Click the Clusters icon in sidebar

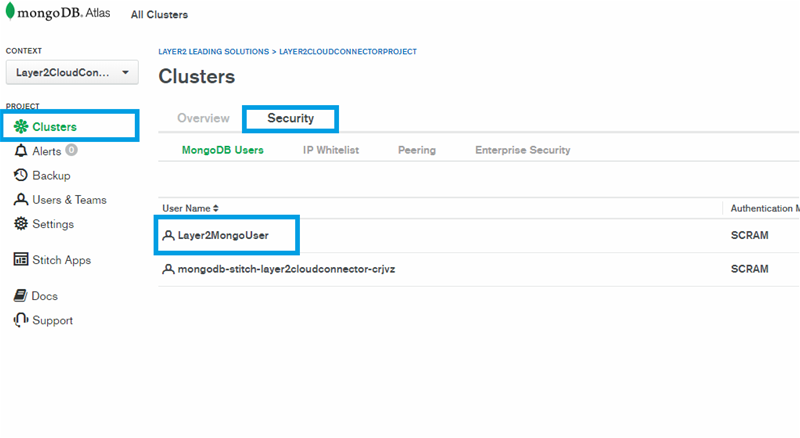(x=21, y=127)
